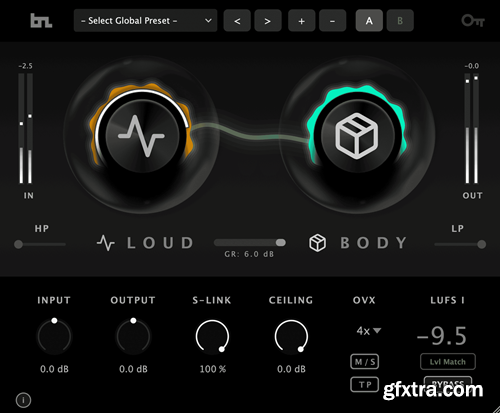
Task: Click the GR: 6.0 dB readout
Action: [x=249, y=254]
